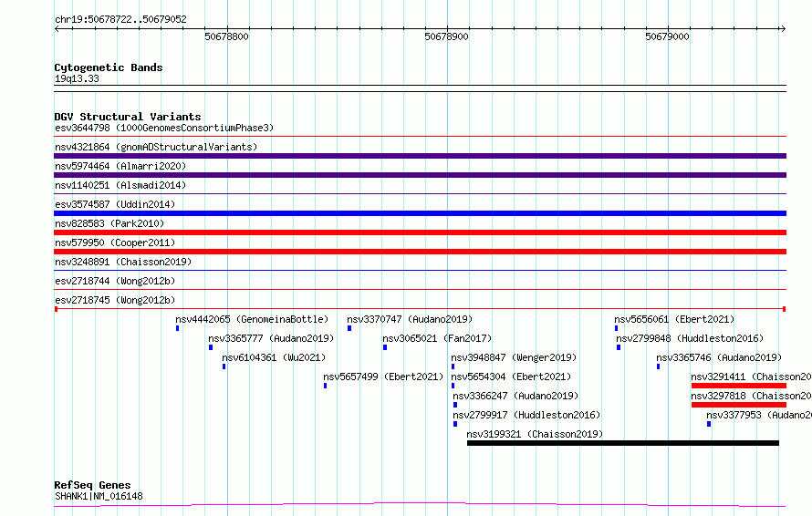Screen dimensions: 812x516
Task: Click the left arrow of the ruler
Action: (57, 29)
